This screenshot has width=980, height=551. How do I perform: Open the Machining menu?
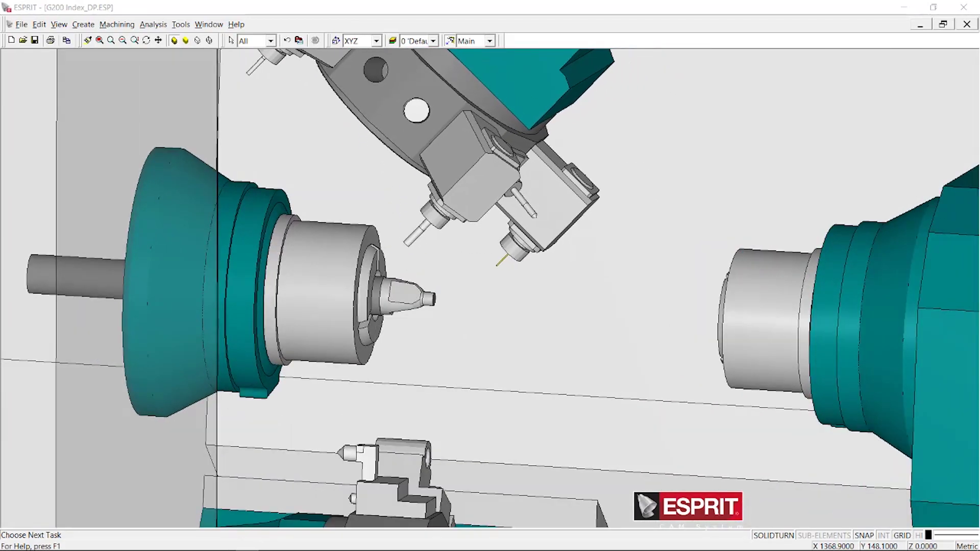pos(116,24)
